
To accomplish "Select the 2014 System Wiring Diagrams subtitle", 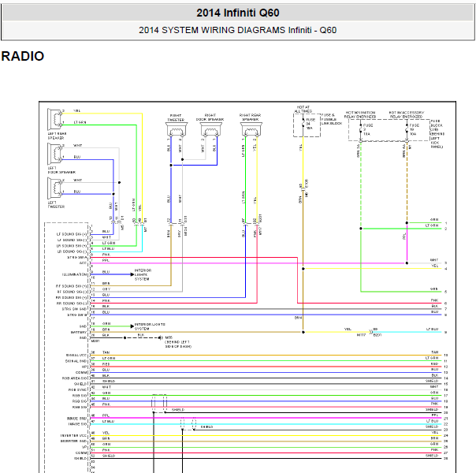I will 238,30.
